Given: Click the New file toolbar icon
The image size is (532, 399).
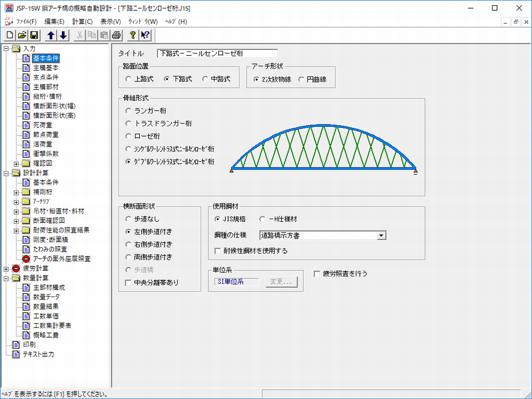Looking at the screenshot, I should [10, 35].
